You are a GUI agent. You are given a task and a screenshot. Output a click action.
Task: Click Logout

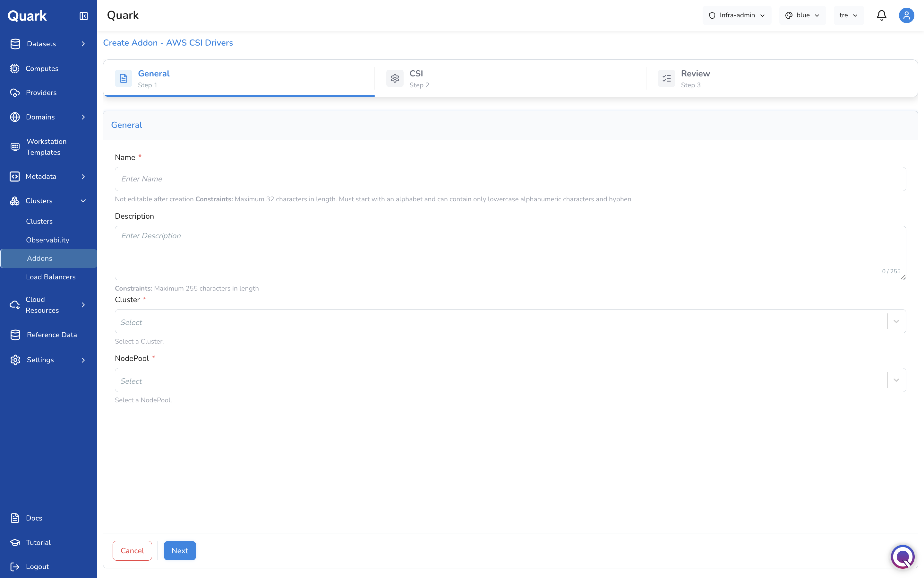pyautogui.click(x=38, y=566)
